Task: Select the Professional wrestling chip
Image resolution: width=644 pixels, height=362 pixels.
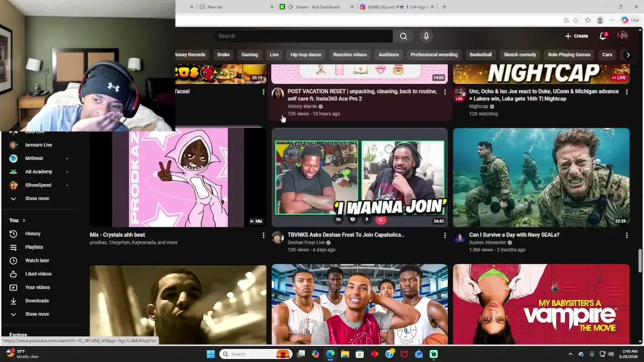Action: [434, 55]
